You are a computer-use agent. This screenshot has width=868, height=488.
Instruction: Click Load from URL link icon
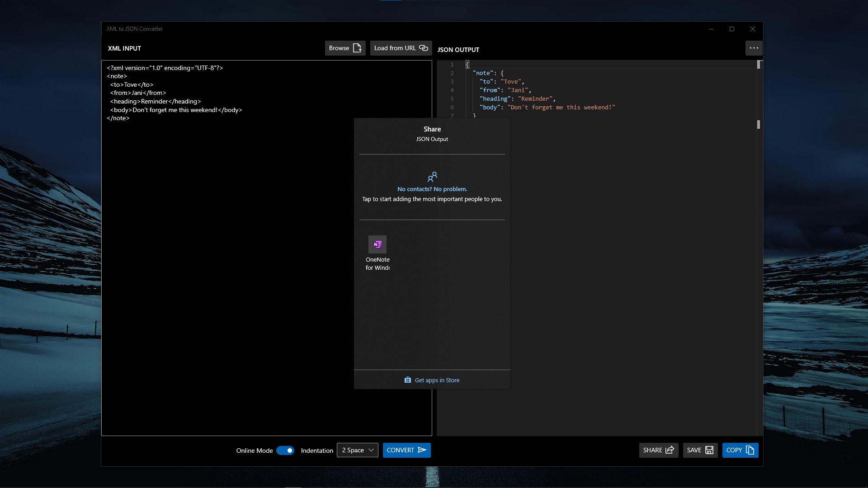click(x=423, y=48)
